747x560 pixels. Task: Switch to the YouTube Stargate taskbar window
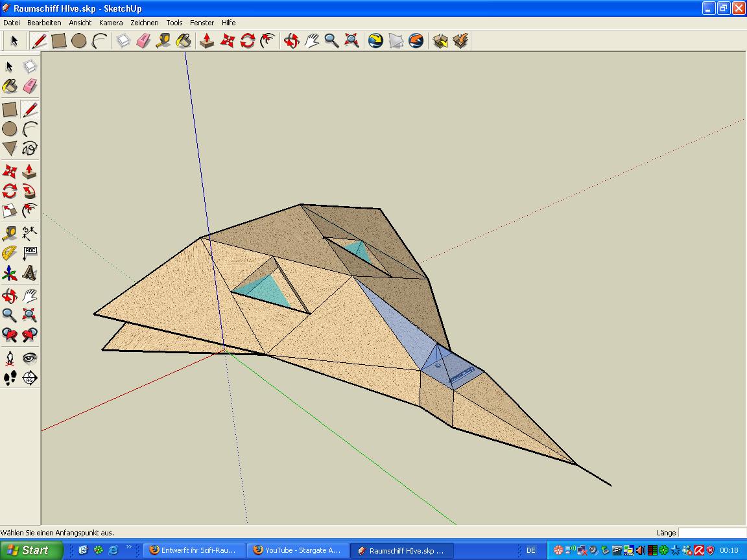click(x=298, y=550)
